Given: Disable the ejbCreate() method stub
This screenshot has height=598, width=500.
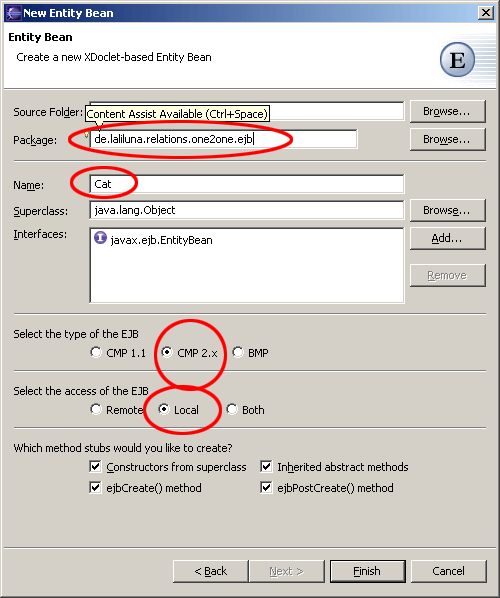Looking at the screenshot, I should click(x=95, y=487).
